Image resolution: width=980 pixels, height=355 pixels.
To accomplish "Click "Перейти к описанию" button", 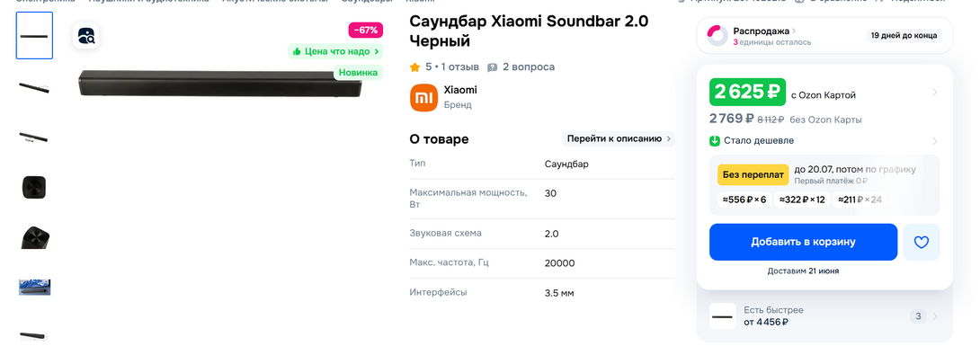I will pos(618,138).
